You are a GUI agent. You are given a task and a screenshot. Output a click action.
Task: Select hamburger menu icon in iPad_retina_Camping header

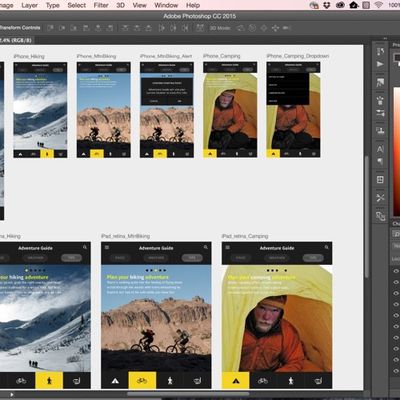[228, 247]
